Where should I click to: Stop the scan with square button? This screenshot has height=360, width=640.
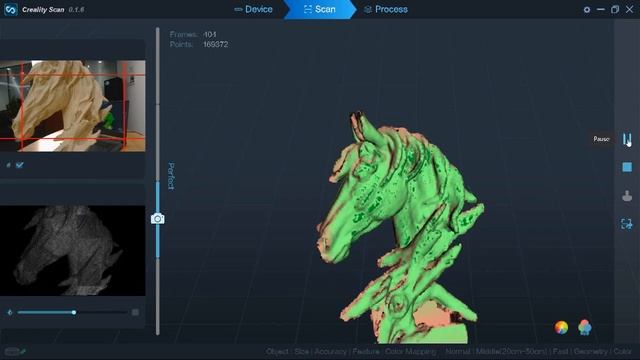click(627, 167)
